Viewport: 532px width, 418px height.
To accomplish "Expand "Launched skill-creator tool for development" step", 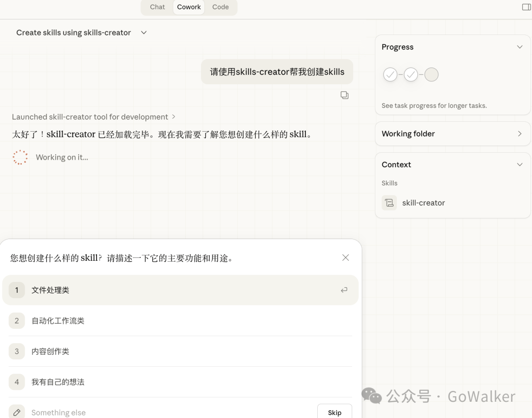I will click(x=93, y=117).
